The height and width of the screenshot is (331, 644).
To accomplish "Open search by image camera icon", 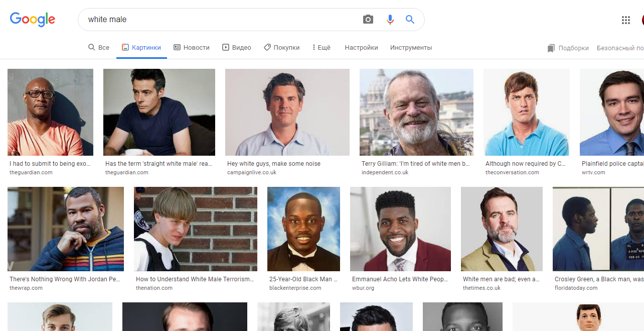I will point(368,20).
